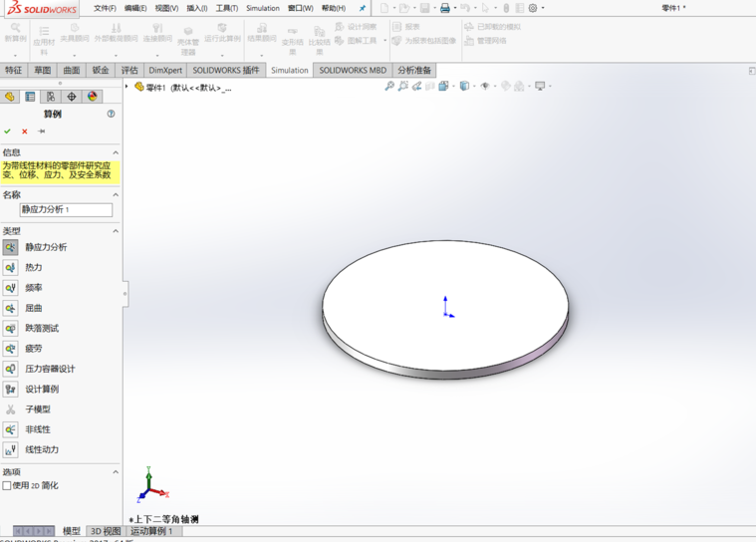Open the 插入(I) menu

(x=196, y=8)
